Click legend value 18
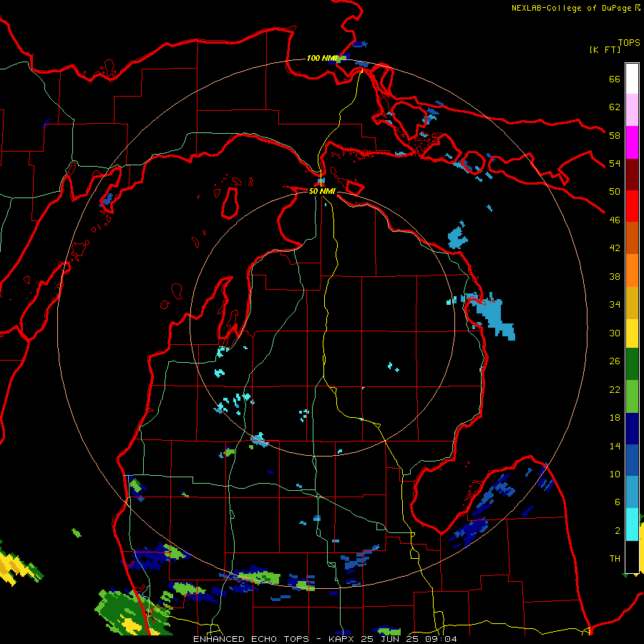644x644 pixels. tap(615, 418)
